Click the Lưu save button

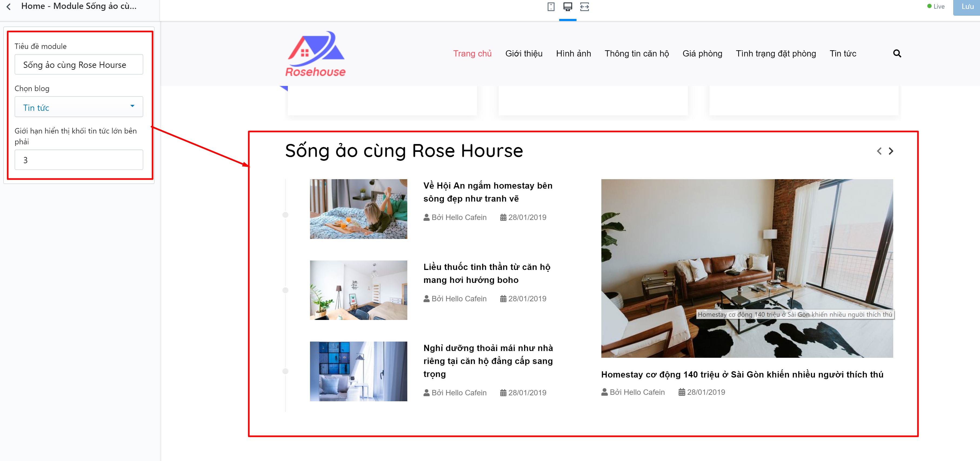[x=967, y=7]
